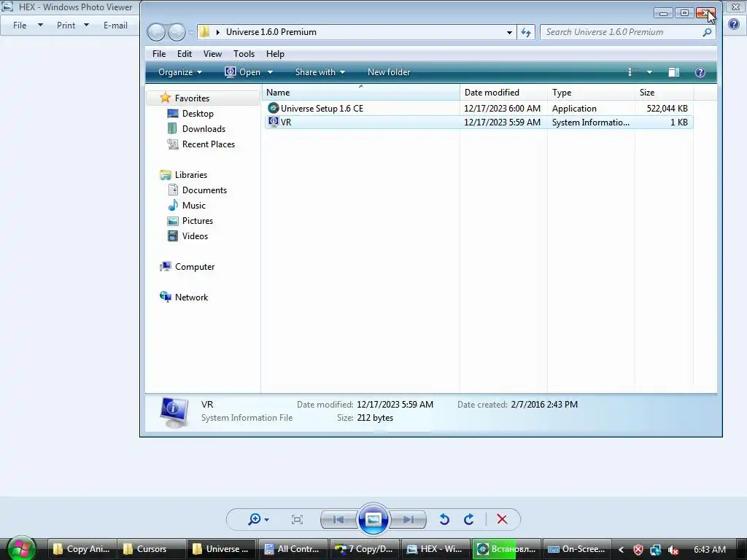Open Explorer help question mark icon

tap(700, 72)
